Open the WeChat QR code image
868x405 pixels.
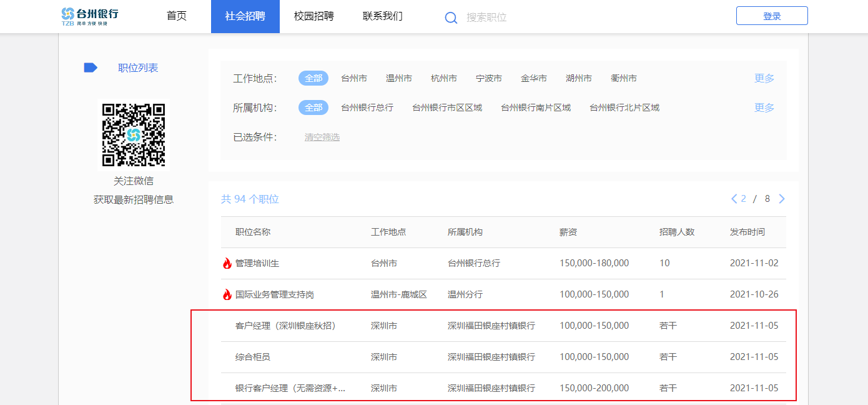click(x=134, y=134)
